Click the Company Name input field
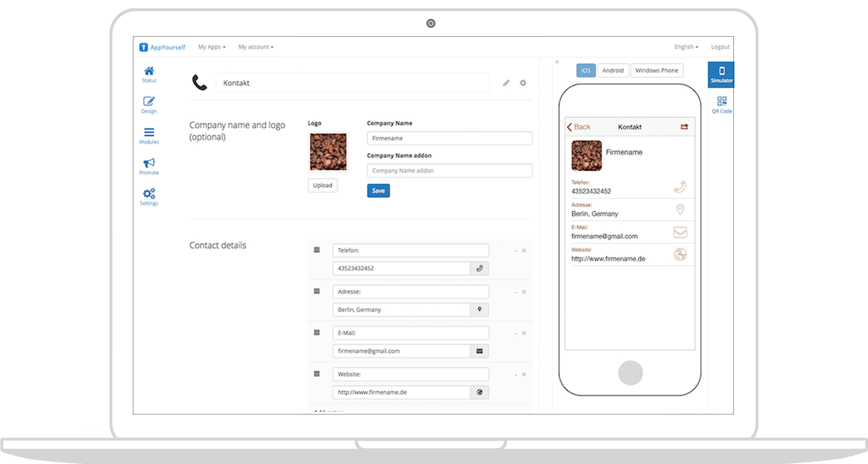The image size is (868, 464). tap(449, 138)
